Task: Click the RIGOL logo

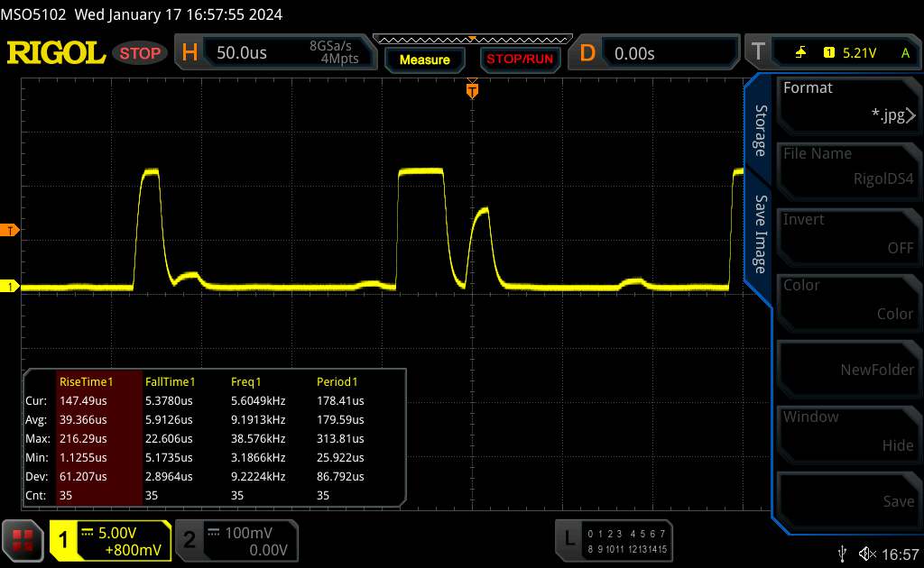Action: point(56,53)
